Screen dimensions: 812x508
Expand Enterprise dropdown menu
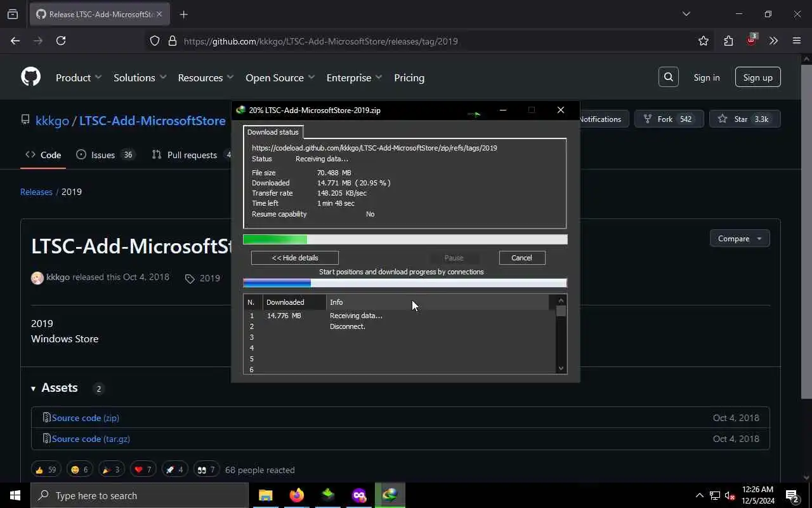tap(355, 77)
